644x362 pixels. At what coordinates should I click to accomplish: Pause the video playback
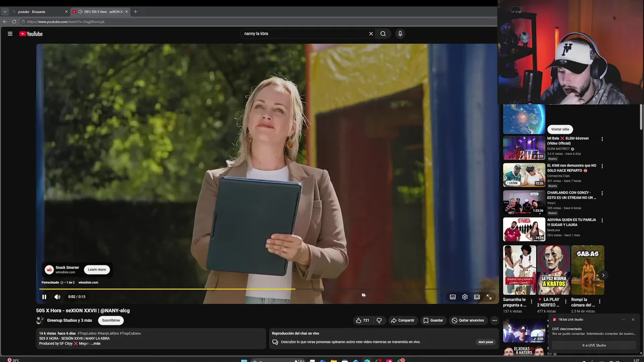tap(44, 297)
